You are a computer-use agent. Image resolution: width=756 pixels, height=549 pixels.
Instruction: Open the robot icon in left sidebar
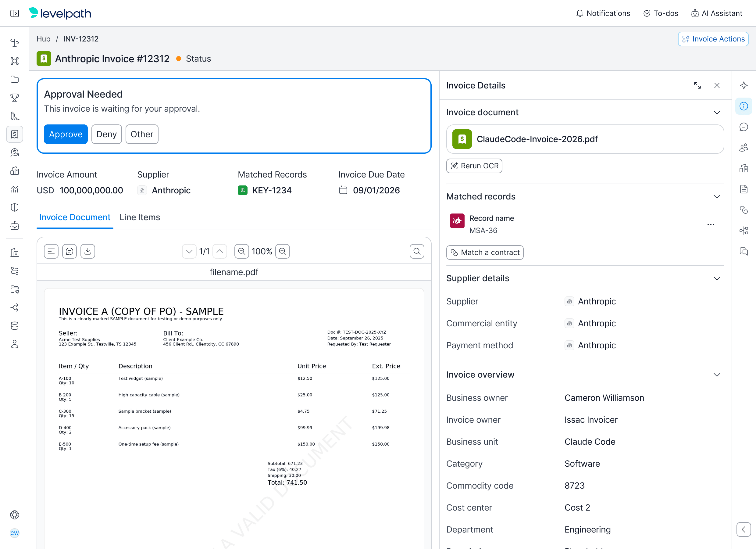[x=14, y=226]
